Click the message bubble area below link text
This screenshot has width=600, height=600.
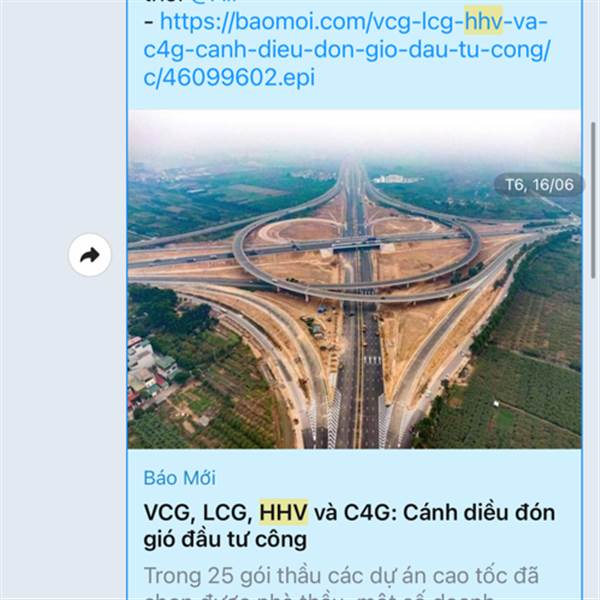tap(354, 99)
